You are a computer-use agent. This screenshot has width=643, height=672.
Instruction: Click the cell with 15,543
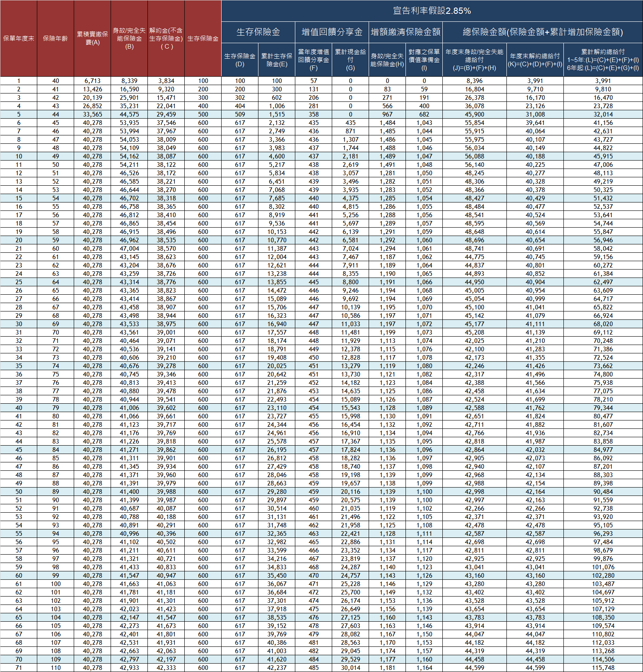click(350, 408)
